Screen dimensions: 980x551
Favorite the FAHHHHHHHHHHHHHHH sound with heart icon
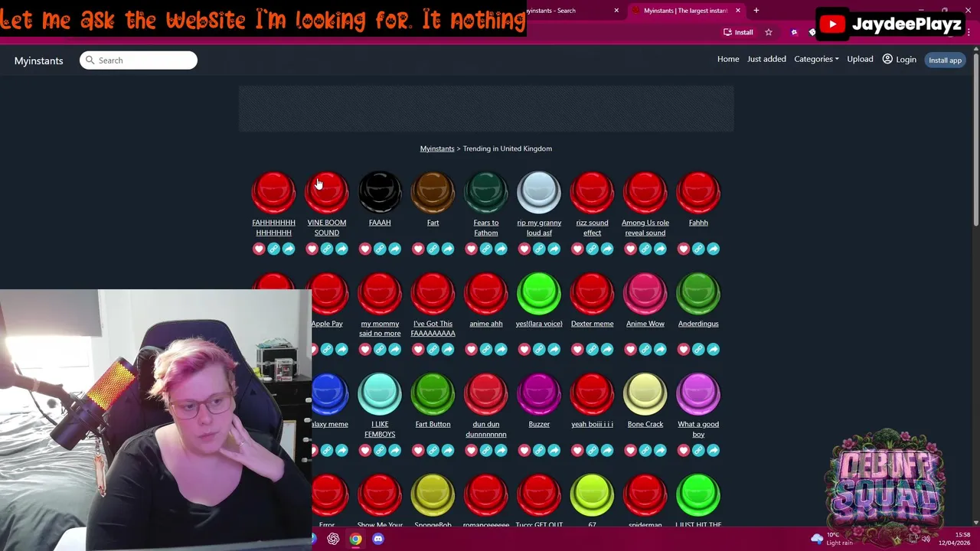(259, 249)
